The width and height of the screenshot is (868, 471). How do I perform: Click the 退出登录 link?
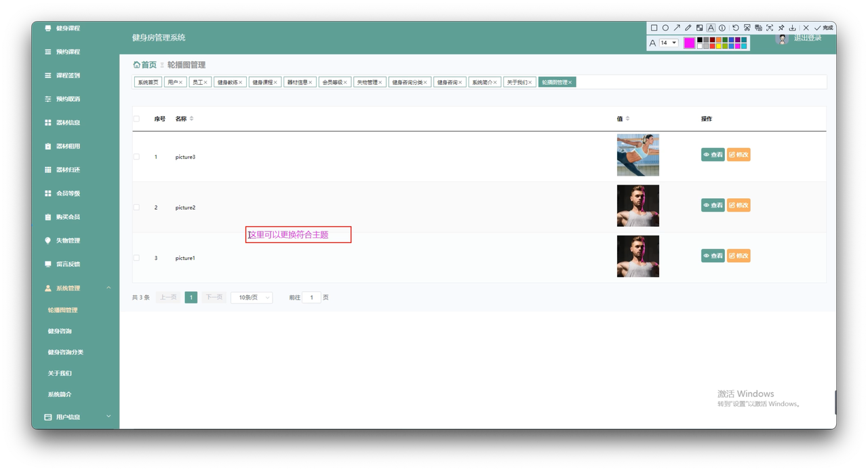807,39
